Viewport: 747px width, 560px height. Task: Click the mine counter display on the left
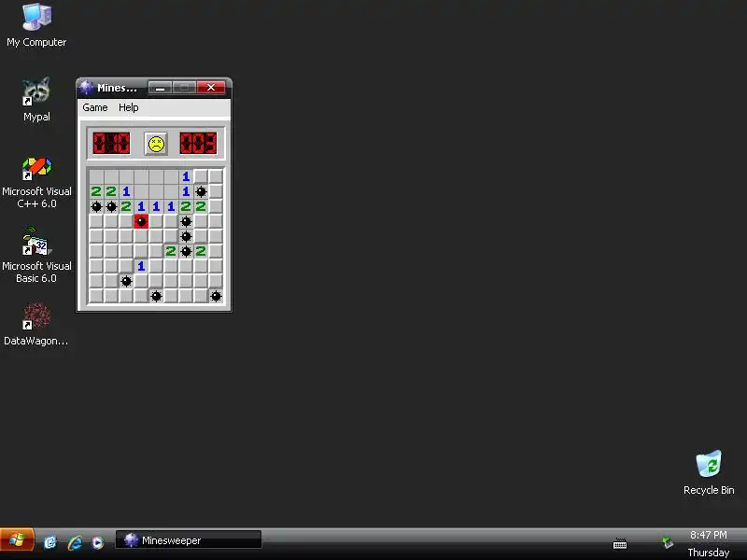coord(111,144)
